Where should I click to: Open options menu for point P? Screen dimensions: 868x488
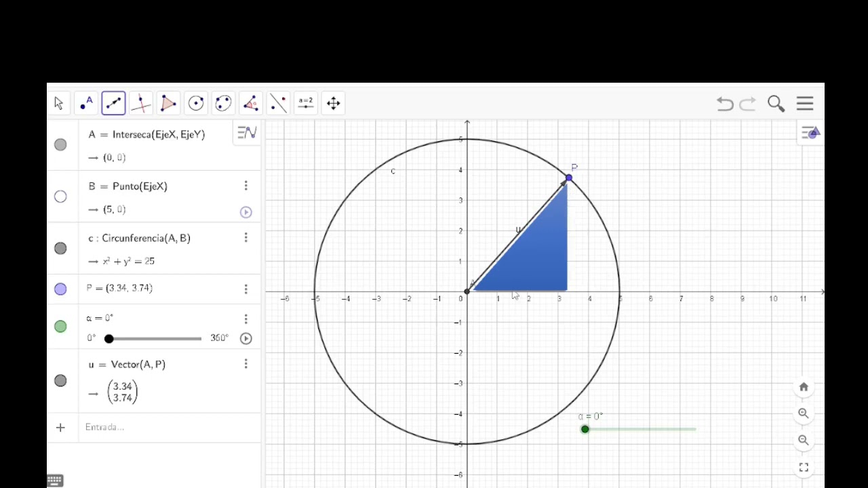pos(246,289)
